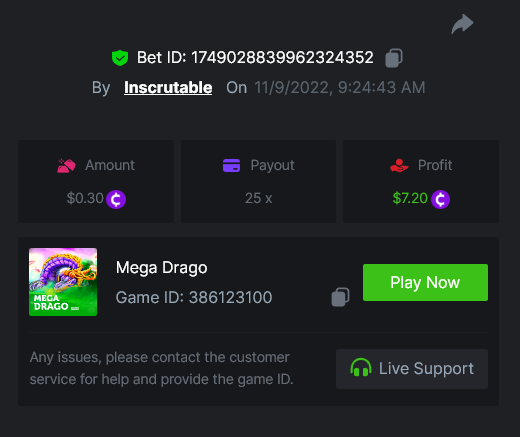Click the bet date and time text
Screen dimensions: 520x437
point(340,88)
